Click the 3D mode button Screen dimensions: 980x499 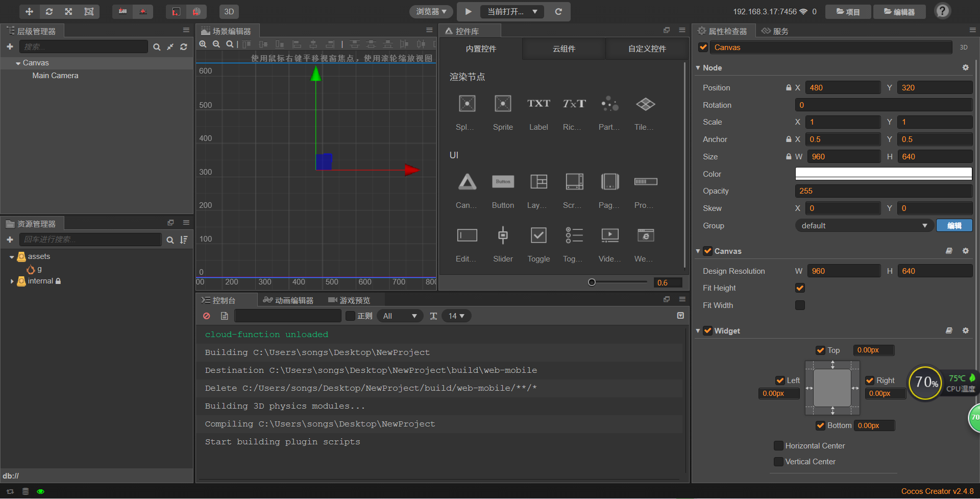229,11
